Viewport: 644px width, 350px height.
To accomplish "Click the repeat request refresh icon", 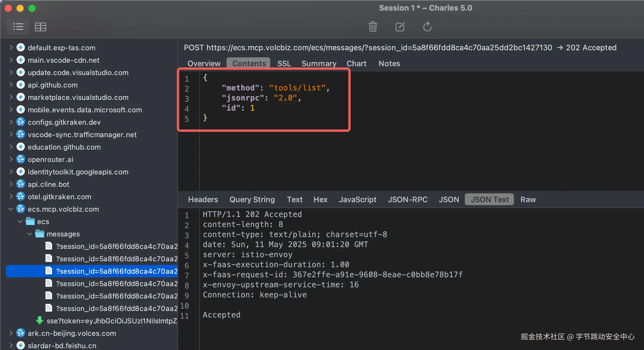I will pos(427,27).
